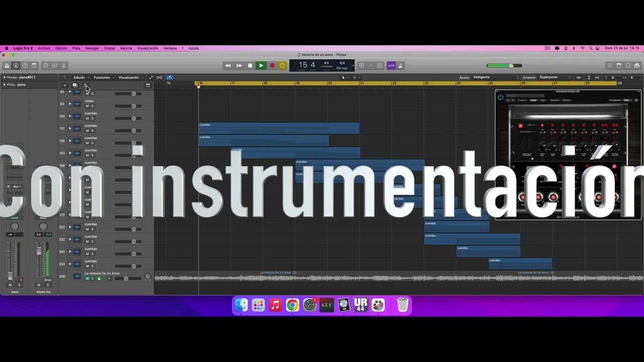644x362 pixels.
Task: Click the Bnce button on Stereo Out
Action: pos(48,280)
